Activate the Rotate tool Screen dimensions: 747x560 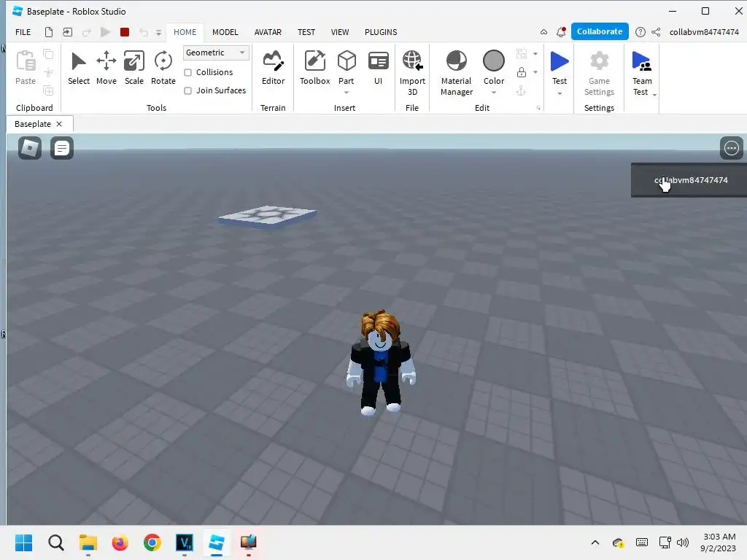point(163,69)
